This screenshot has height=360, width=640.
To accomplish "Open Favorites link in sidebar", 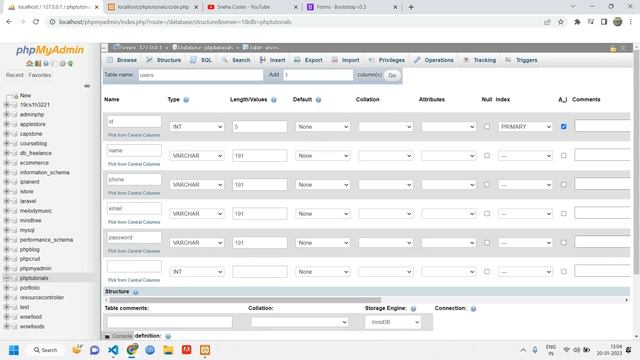I will click(x=40, y=75).
